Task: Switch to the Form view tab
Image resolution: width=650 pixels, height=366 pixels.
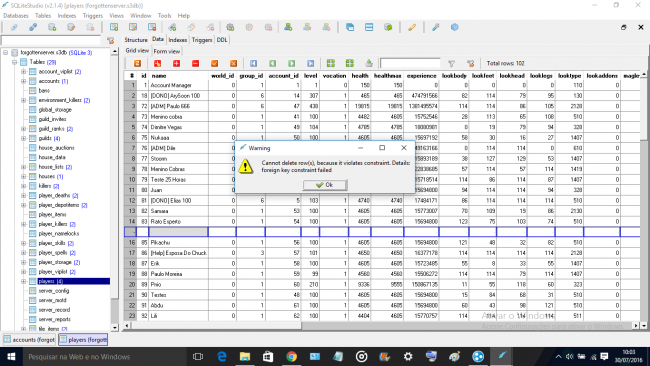Action: (x=167, y=51)
